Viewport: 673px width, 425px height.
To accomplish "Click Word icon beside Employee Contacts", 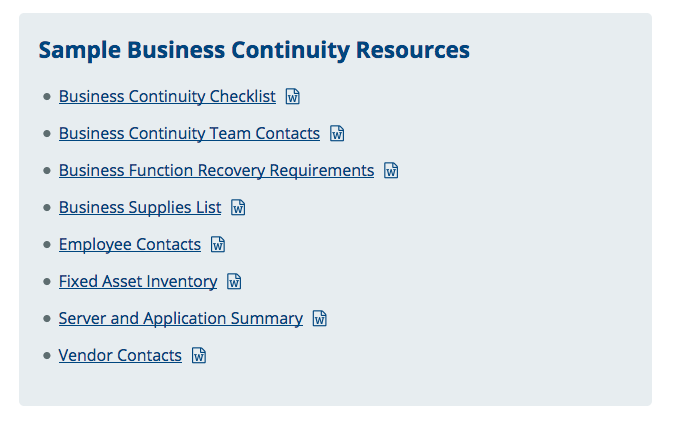I will [x=218, y=244].
